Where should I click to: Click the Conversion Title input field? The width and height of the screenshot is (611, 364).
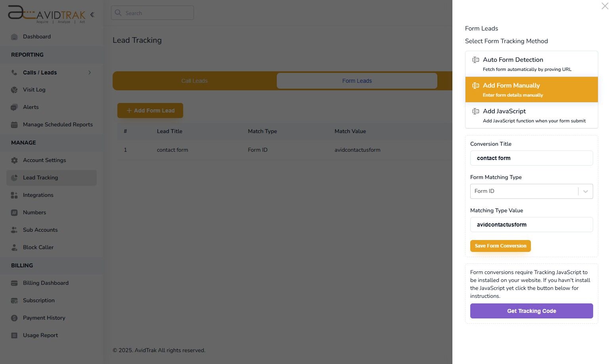tap(531, 158)
